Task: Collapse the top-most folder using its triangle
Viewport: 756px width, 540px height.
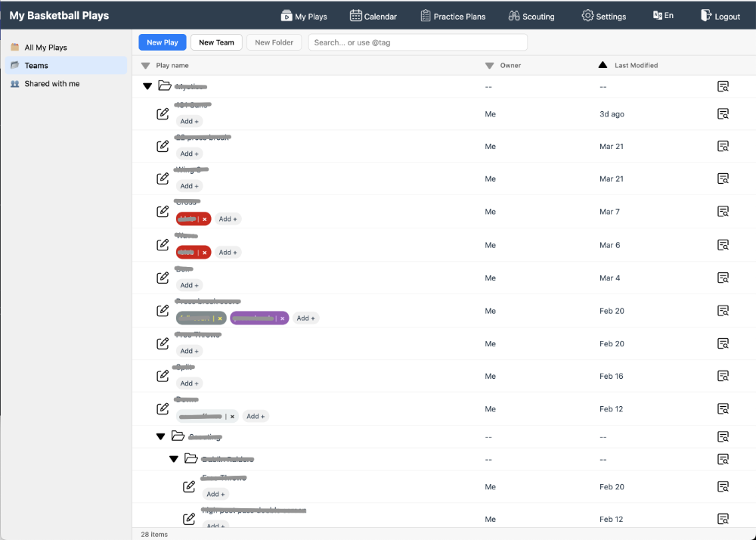Action: pos(147,87)
